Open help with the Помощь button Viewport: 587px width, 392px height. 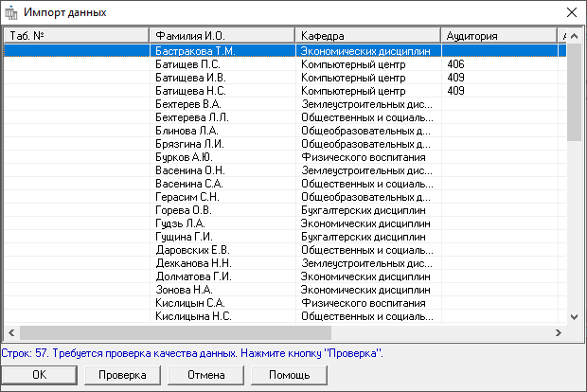pos(287,375)
